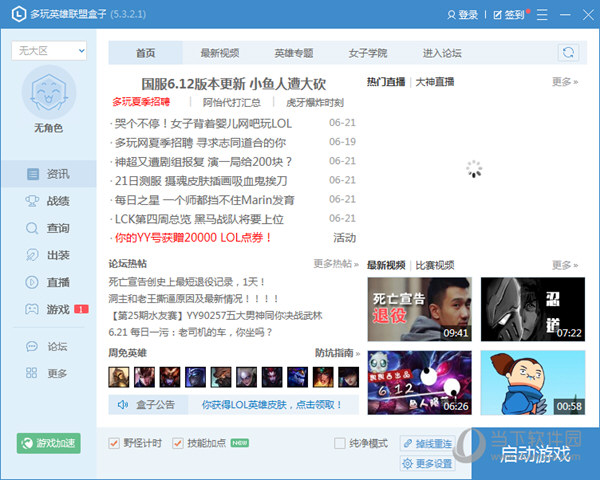Open news 神超又遭剧组报复 article
Viewport: 600px width, 480px height.
tap(203, 162)
